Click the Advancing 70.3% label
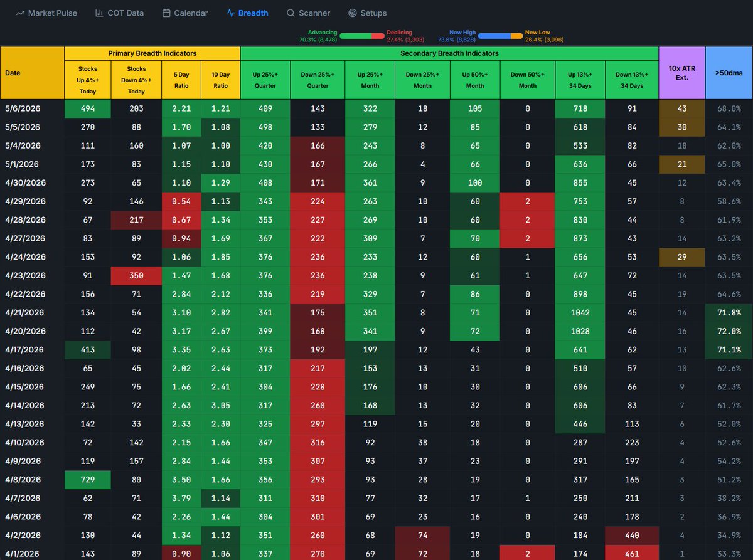 click(318, 36)
